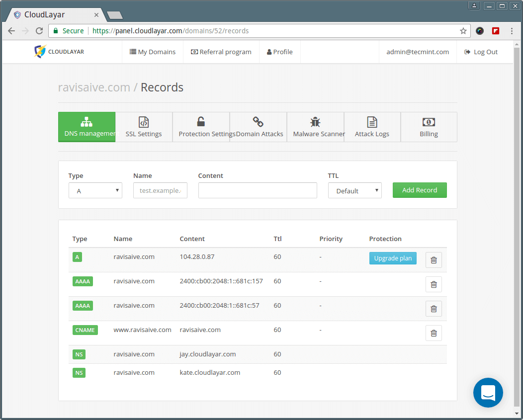Open Chrome's three-dot menu
This screenshot has width=523, height=420.
[512, 31]
